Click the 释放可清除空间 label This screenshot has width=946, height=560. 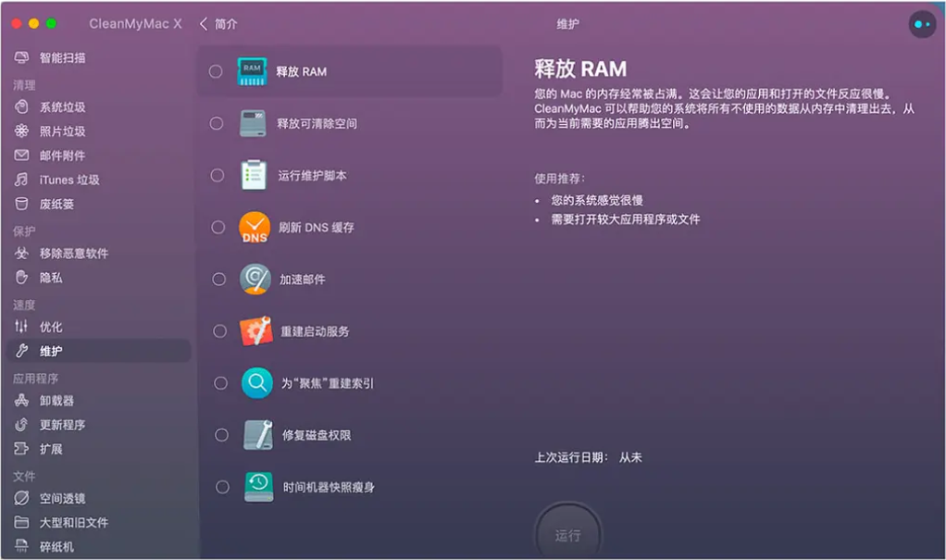(317, 124)
